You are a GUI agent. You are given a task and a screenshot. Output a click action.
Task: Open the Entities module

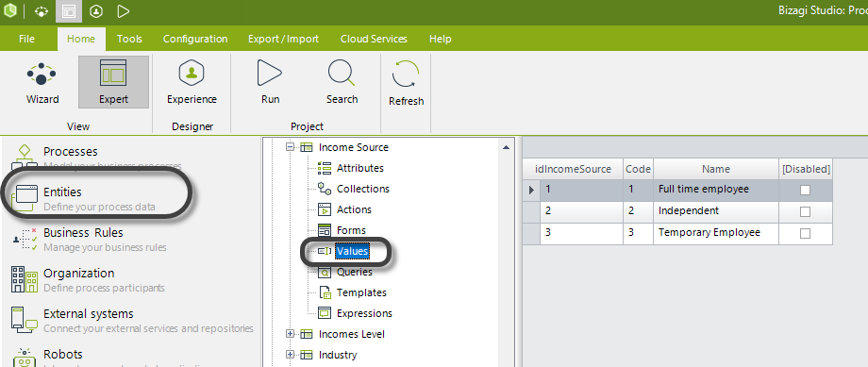point(62,192)
